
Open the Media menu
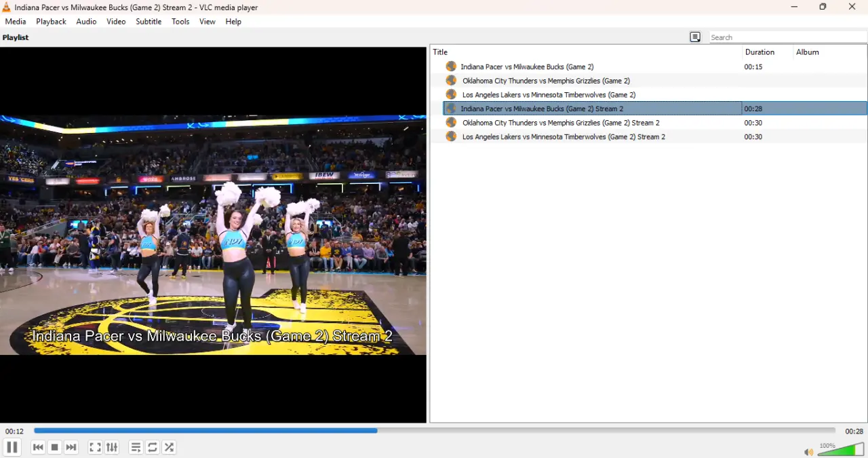(16, 22)
